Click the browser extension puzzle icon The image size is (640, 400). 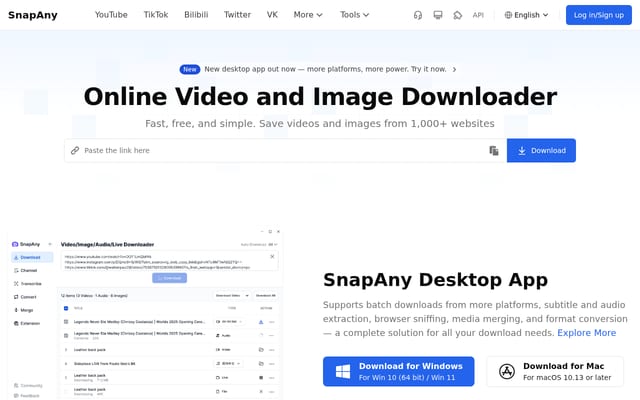(458, 15)
